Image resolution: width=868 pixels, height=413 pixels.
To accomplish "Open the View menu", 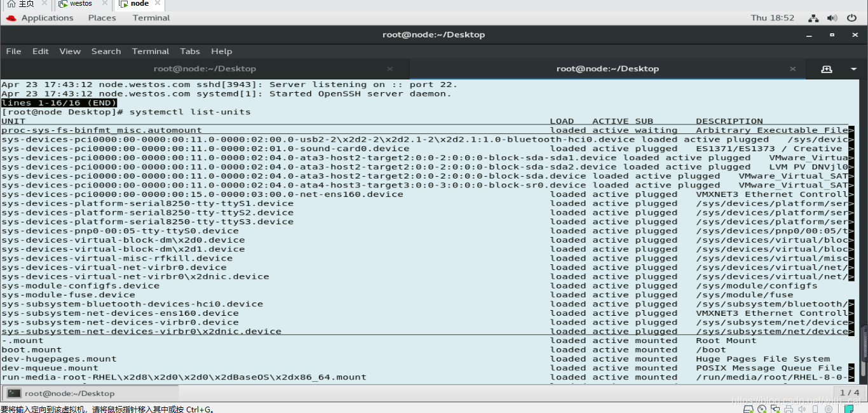I will coord(70,51).
